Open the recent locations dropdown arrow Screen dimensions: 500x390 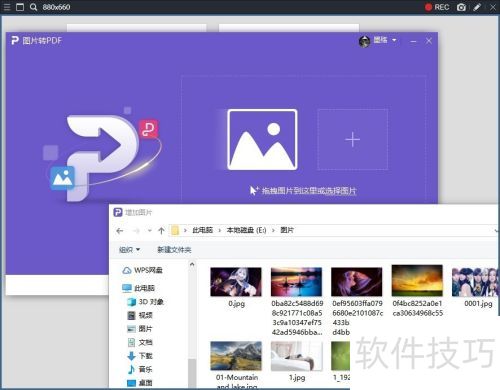coord(150,231)
